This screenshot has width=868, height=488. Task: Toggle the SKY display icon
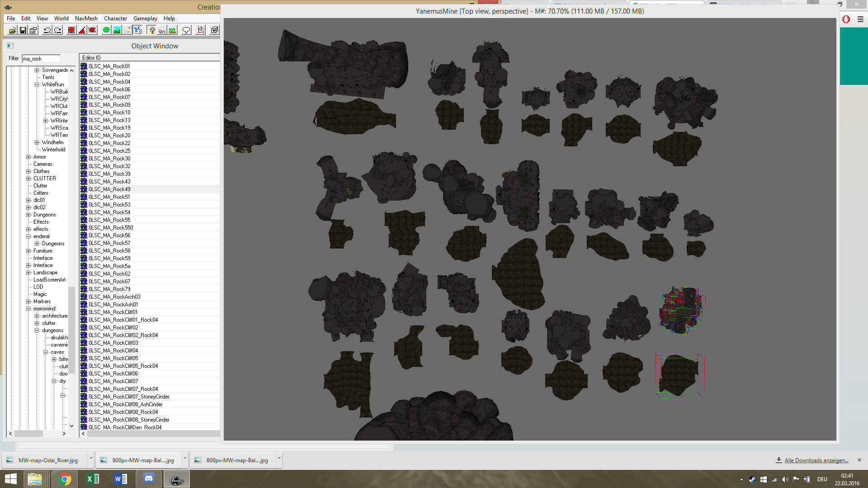click(x=162, y=30)
